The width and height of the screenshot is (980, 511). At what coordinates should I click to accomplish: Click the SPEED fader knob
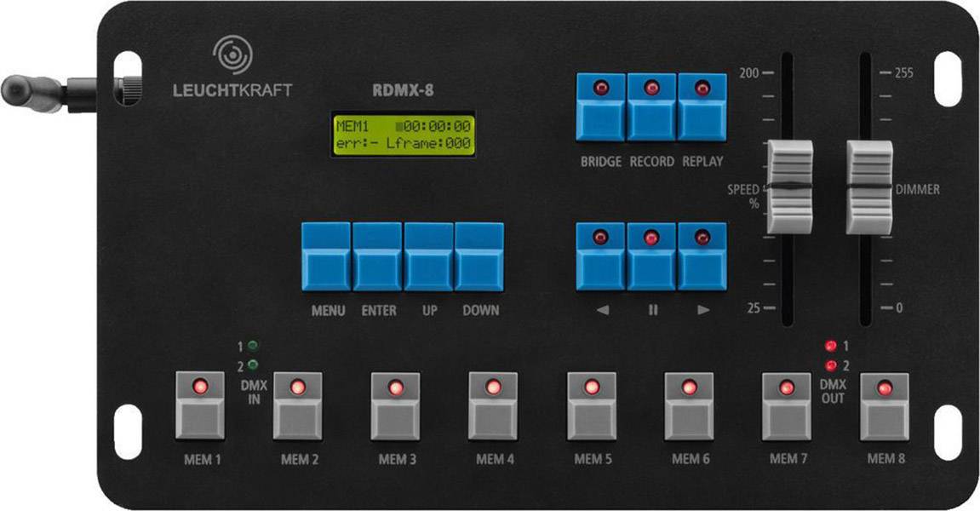coord(788,187)
